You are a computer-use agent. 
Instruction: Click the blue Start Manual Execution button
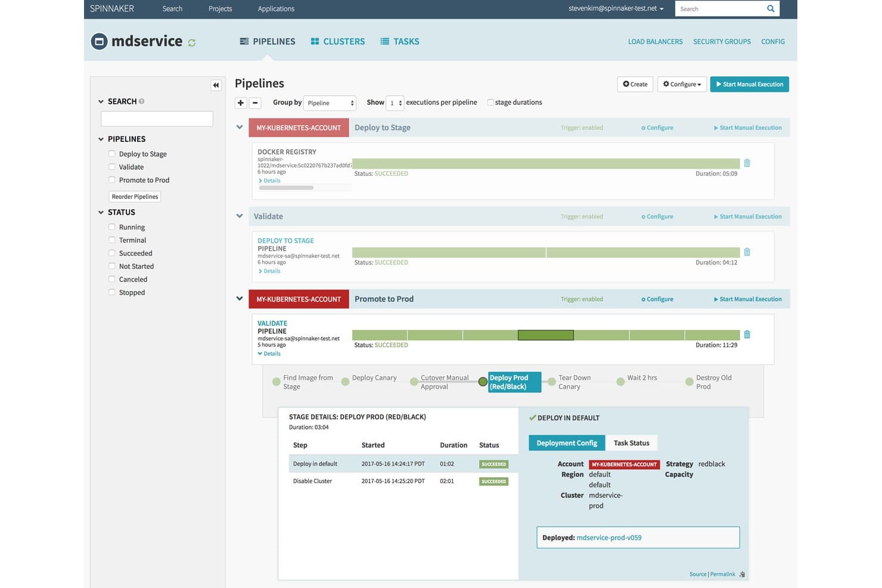(749, 84)
